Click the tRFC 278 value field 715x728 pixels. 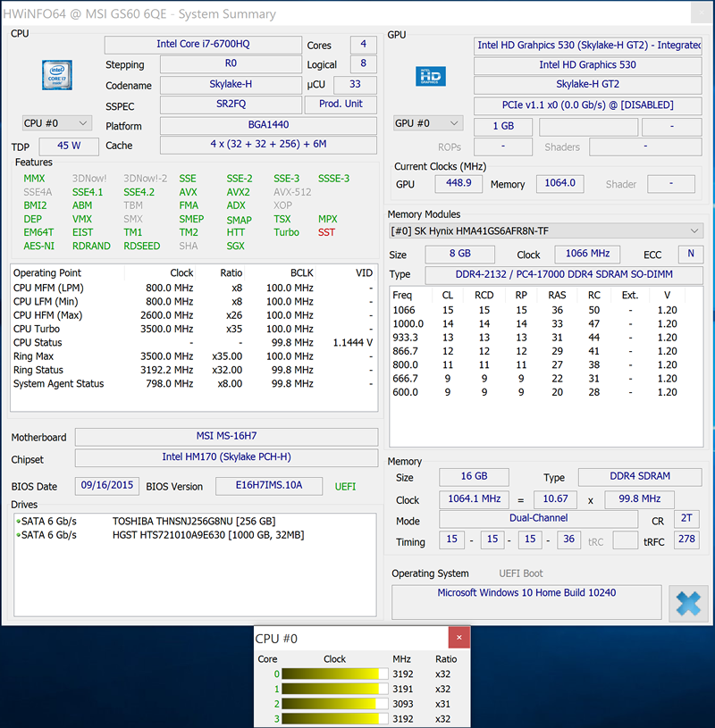[x=686, y=540]
